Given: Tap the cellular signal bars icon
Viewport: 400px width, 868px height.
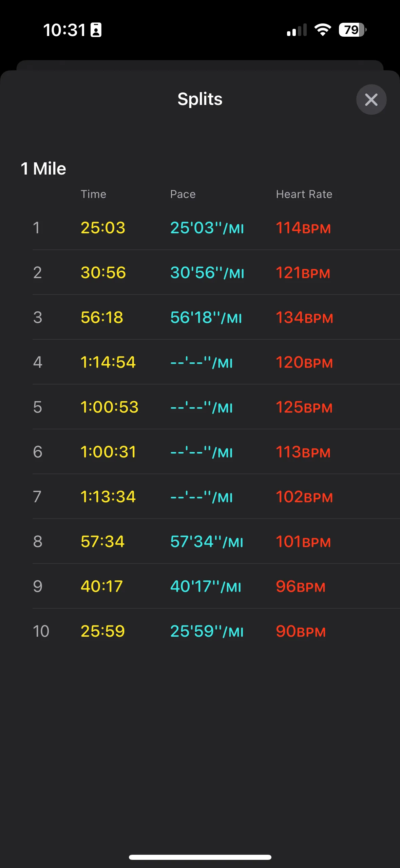Looking at the screenshot, I should (x=297, y=30).
